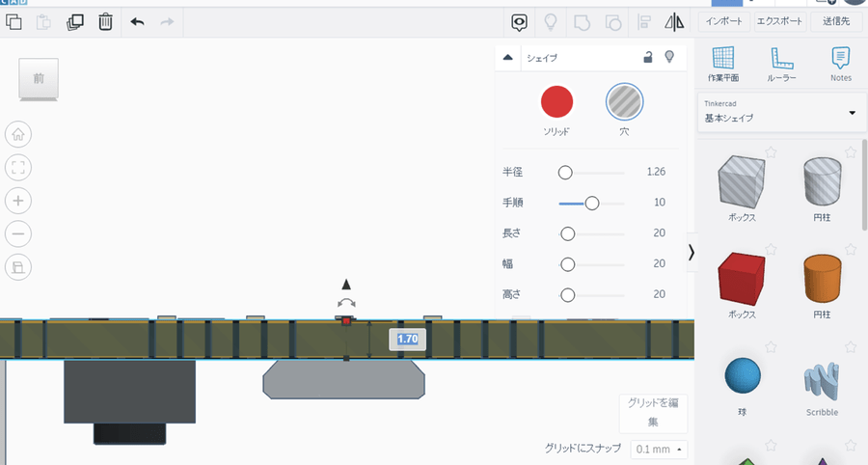Click the エクスポート button

pos(779,21)
